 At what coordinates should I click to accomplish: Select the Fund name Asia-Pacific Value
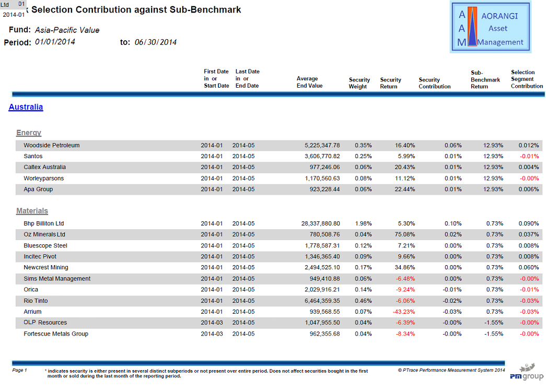[67, 30]
